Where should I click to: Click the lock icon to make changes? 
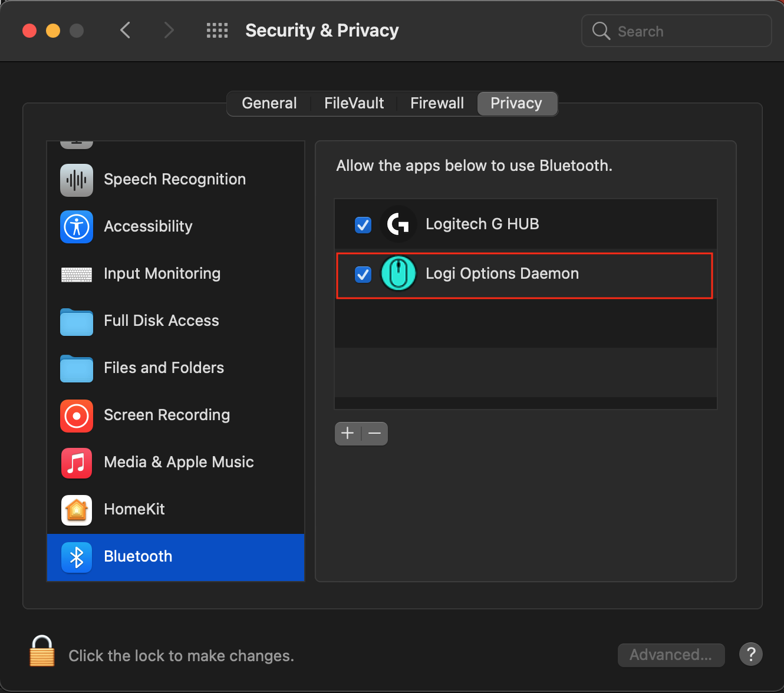(x=42, y=651)
